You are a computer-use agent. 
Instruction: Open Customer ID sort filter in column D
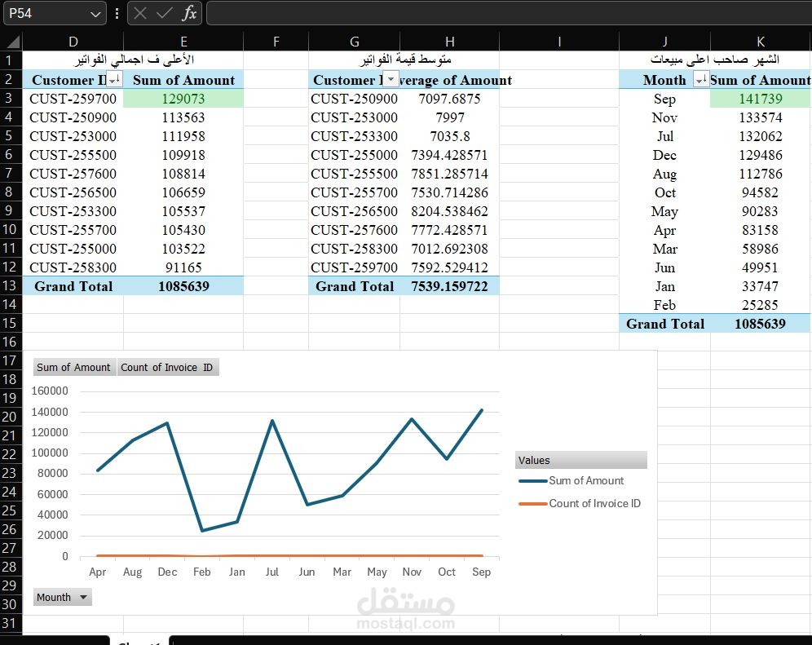pyautogui.click(x=114, y=79)
